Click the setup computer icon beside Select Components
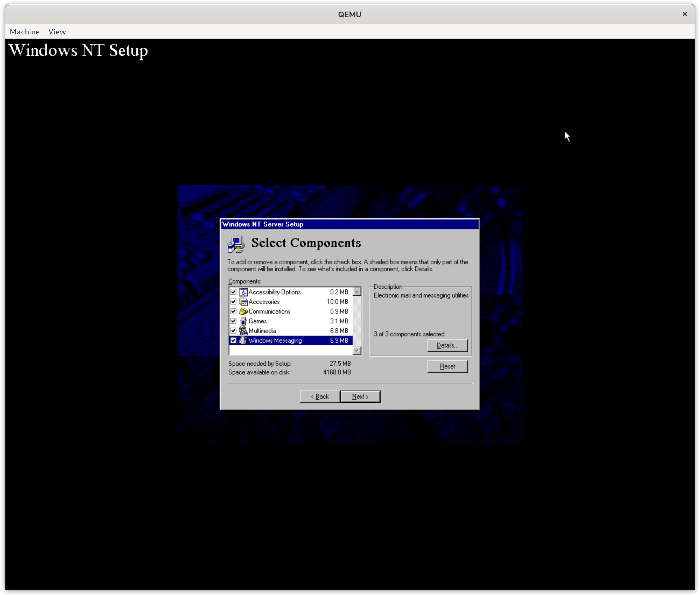The image size is (700, 595). (236, 244)
